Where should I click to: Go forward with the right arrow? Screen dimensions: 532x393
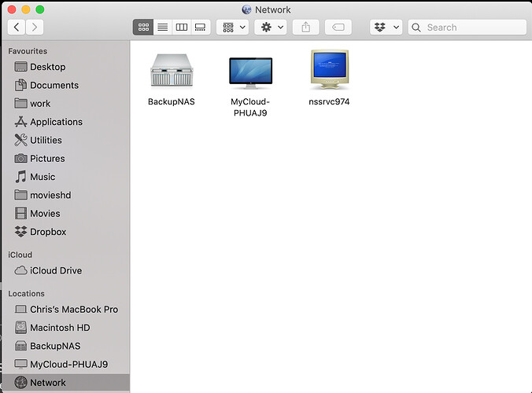[x=35, y=27]
